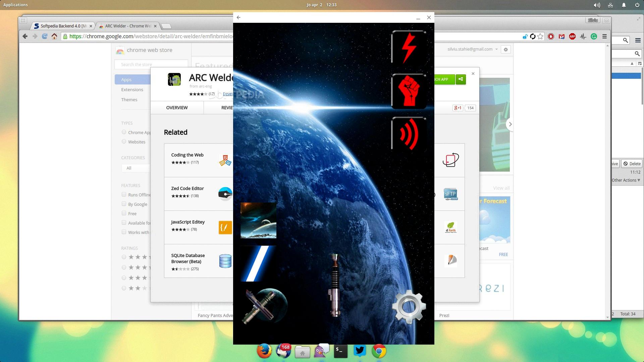The width and height of the screenshot is (644, 362).
Task: Tick the Free feature checkbox
Action: click(x=124, y=213)
